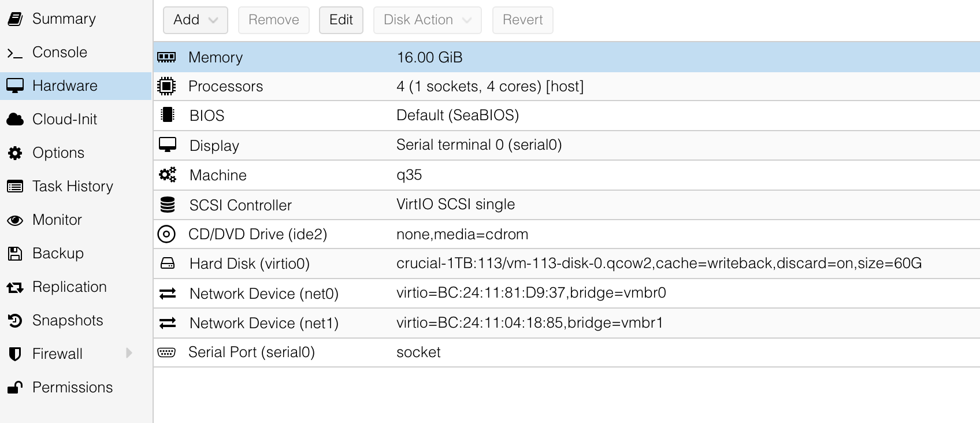This screenshot has width=980, height=423.
Task: Click the Memory RAM icon
Action: [166, 57]
